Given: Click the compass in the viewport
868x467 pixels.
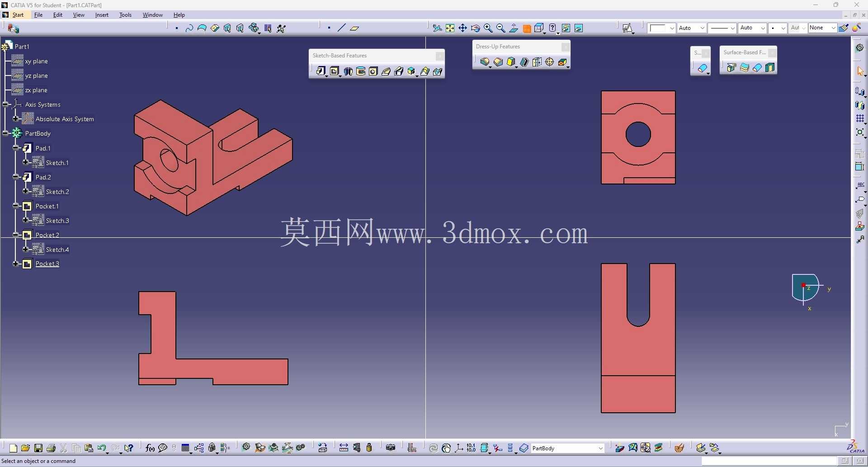Looking at the screenshot, I should click(806, 288).
